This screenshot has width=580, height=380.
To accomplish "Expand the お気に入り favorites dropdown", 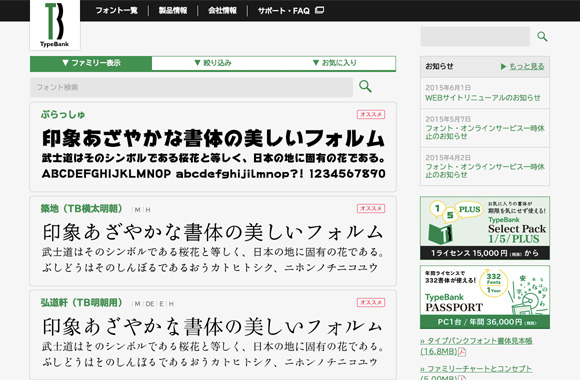I will click(334, 63).
